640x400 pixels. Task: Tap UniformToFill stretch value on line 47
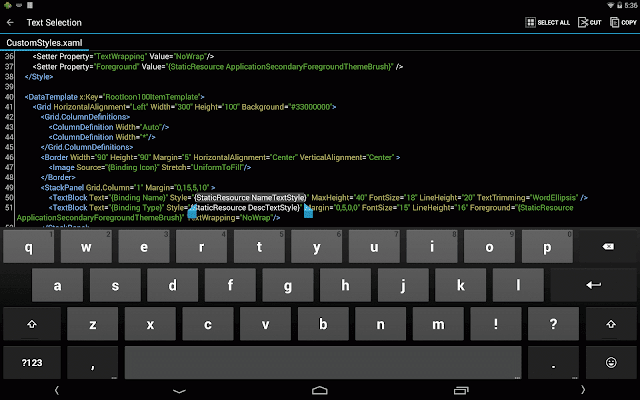coord(218,167)
